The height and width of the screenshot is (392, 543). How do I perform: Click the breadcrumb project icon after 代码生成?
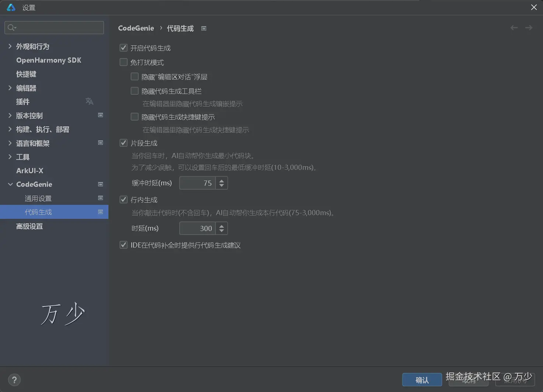[204, 28]
